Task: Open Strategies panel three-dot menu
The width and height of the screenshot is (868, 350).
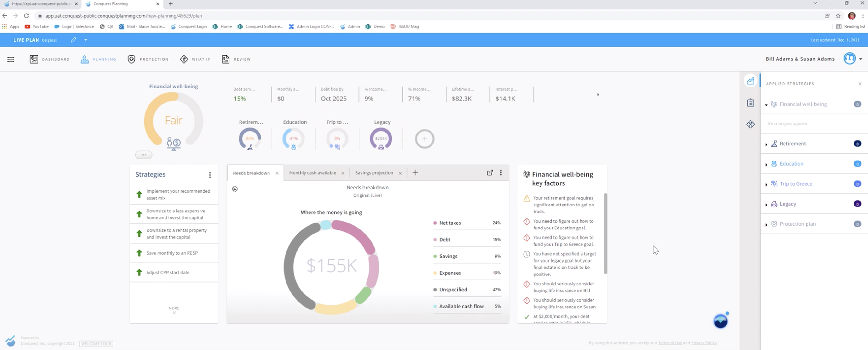Action: click(210, 175)
